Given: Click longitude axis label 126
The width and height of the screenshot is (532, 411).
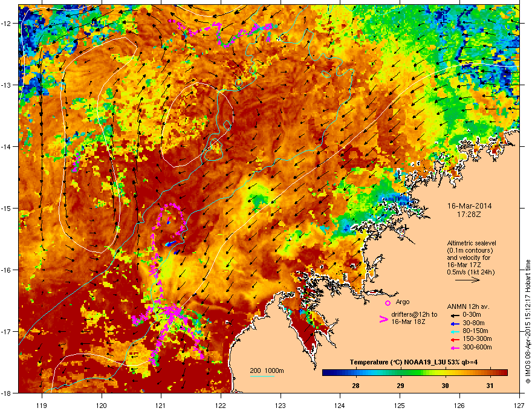Looking at the screenshot, I should [459, 405].
